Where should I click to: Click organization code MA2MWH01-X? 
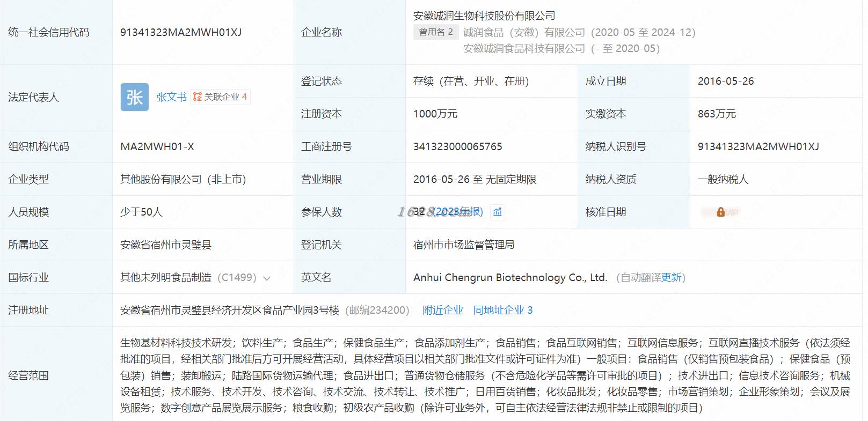click(x=157, y=146)
